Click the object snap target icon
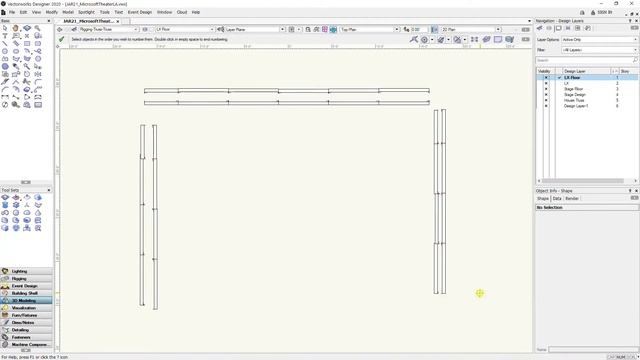This screenshot has height=360, width=640. pos(424,40)
